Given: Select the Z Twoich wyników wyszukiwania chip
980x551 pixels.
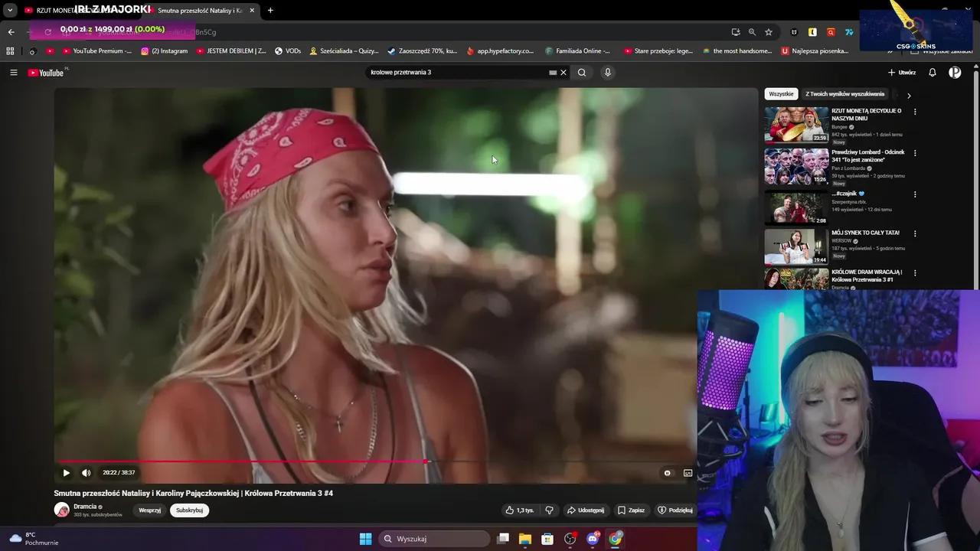Looking at the screenshot, I should (844, 94).
